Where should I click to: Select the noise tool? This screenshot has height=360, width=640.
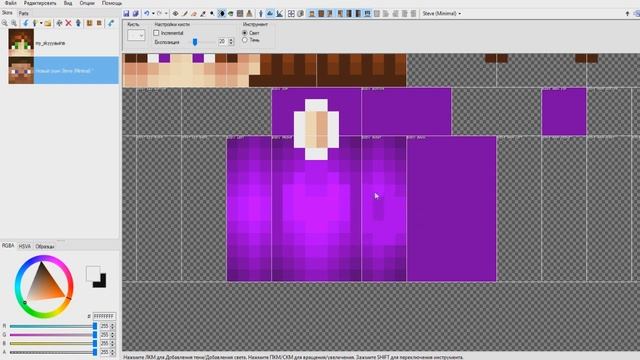(240, 13)
